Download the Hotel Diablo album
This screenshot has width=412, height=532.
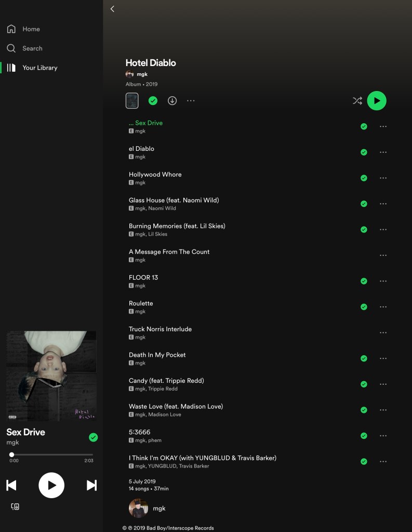172,101
